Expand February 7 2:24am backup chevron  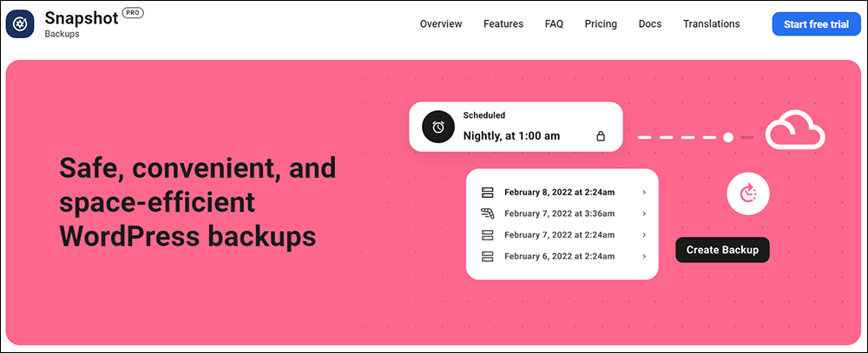pos(644,234)
